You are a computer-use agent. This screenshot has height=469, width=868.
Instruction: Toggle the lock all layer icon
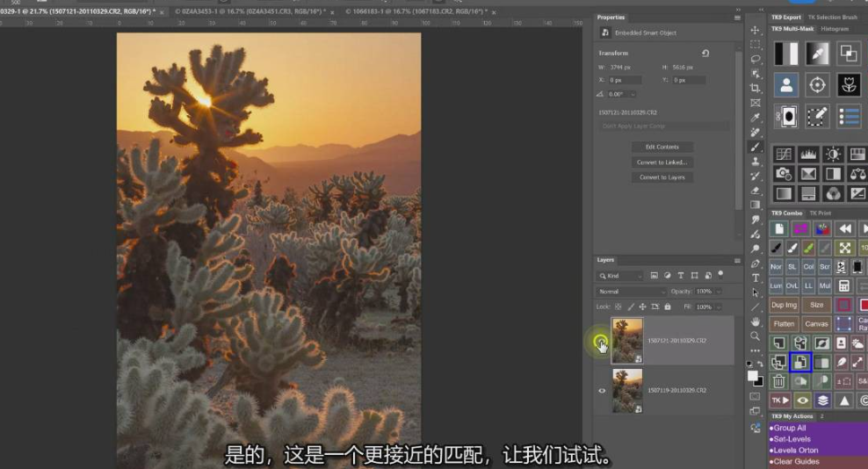(x=668, y=307)
